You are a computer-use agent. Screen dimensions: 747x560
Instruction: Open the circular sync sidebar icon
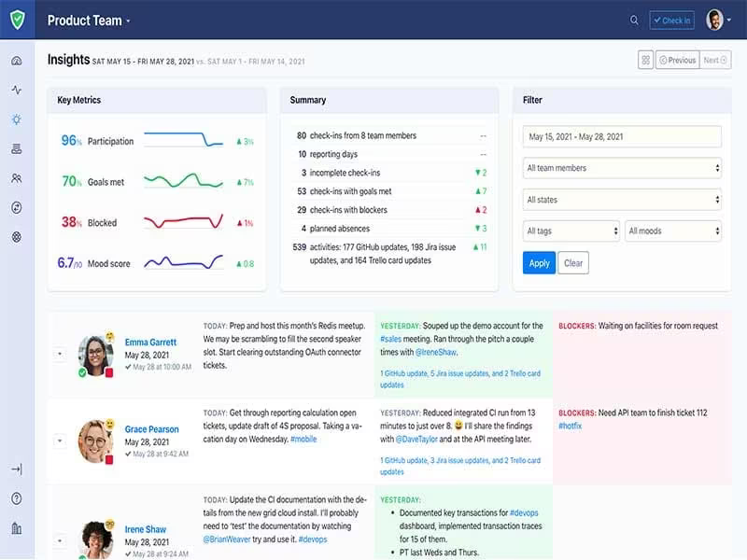(x=17, y=207)
